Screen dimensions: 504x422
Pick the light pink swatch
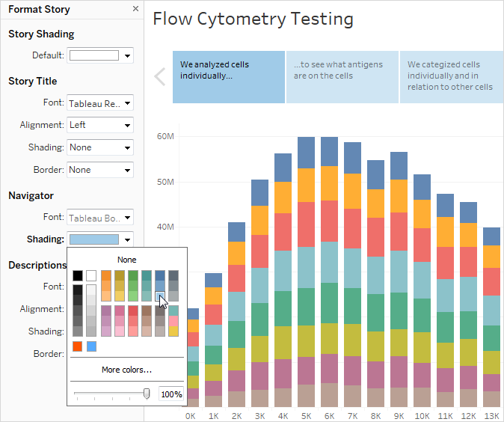pos(120,331)
